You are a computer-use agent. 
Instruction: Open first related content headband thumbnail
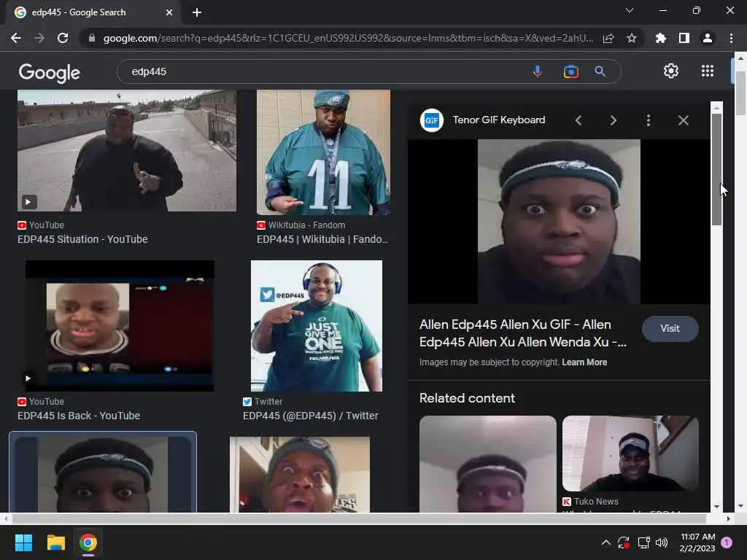coord(488,464)
